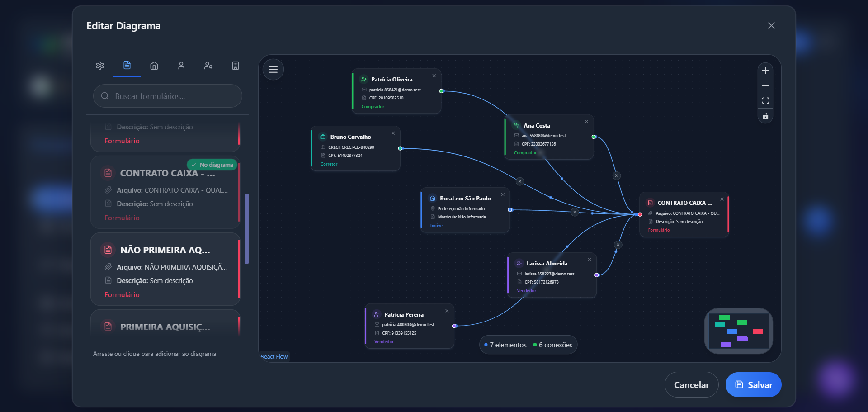The width and height of the screenshot is (868, 412).
Task: Click the forms list scrollbar
Action: pos(247,228)
